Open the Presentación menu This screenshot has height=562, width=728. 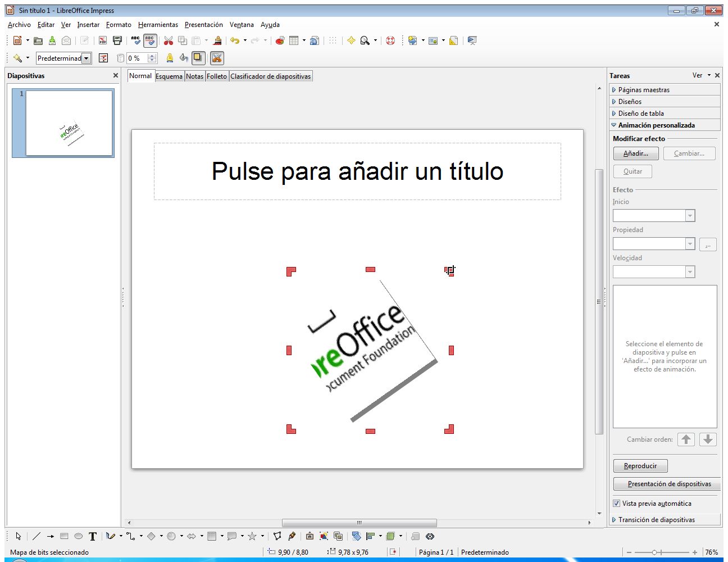coord(203,25)
